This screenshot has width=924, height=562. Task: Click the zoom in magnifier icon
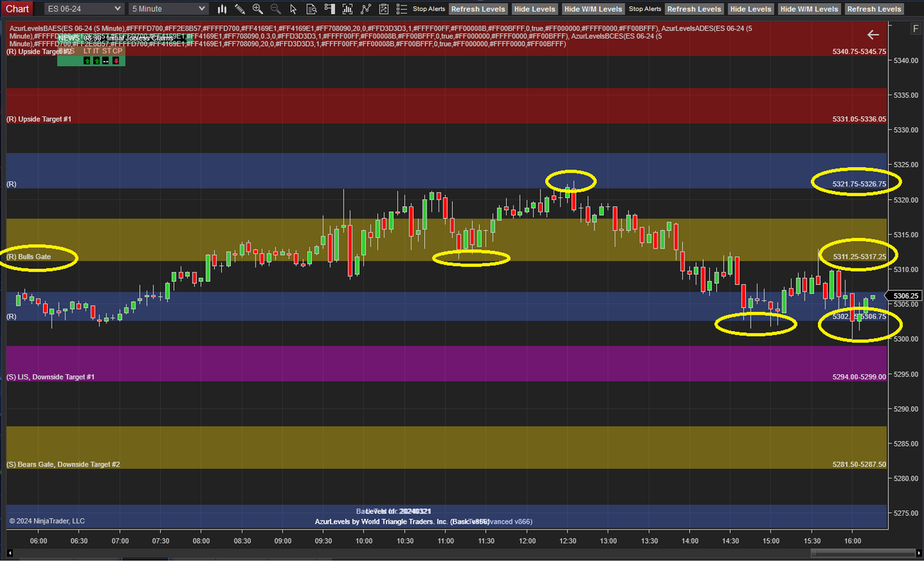coord(258,9)
